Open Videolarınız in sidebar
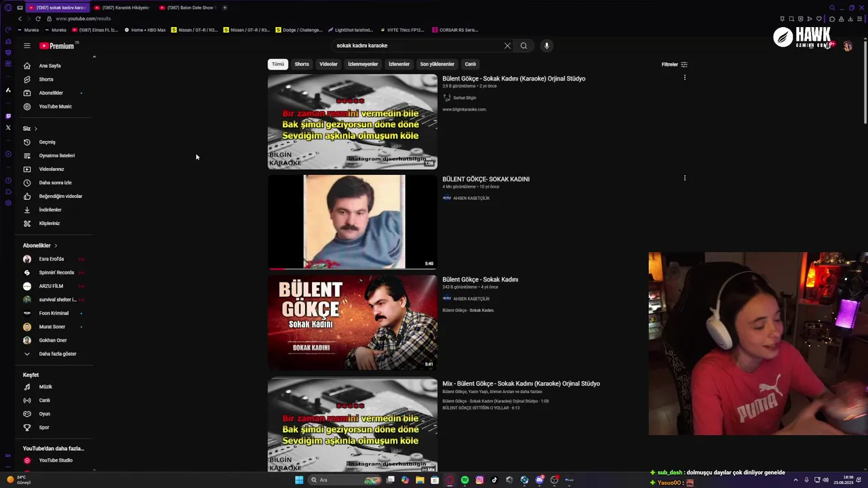868x488 pixels. 52,169
